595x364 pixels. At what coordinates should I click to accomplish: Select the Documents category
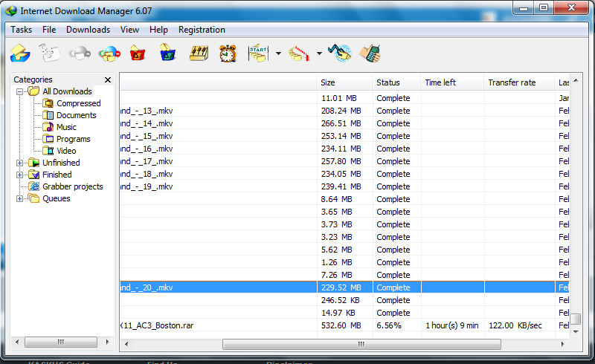pos(77,115)
